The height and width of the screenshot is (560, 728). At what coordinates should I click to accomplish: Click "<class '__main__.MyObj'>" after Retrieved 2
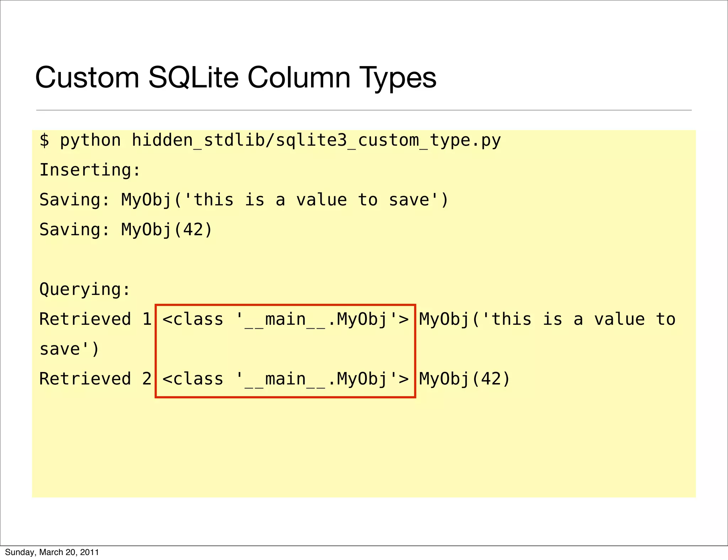click(286, 379)
